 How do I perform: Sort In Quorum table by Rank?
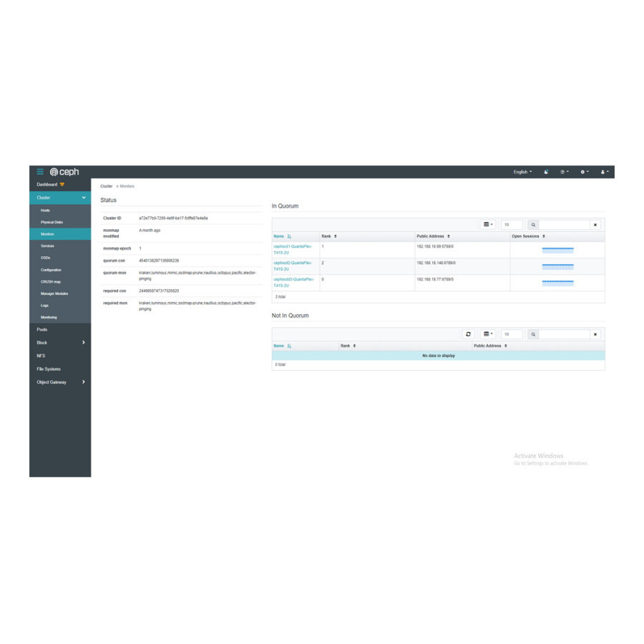tap(329, 236)
